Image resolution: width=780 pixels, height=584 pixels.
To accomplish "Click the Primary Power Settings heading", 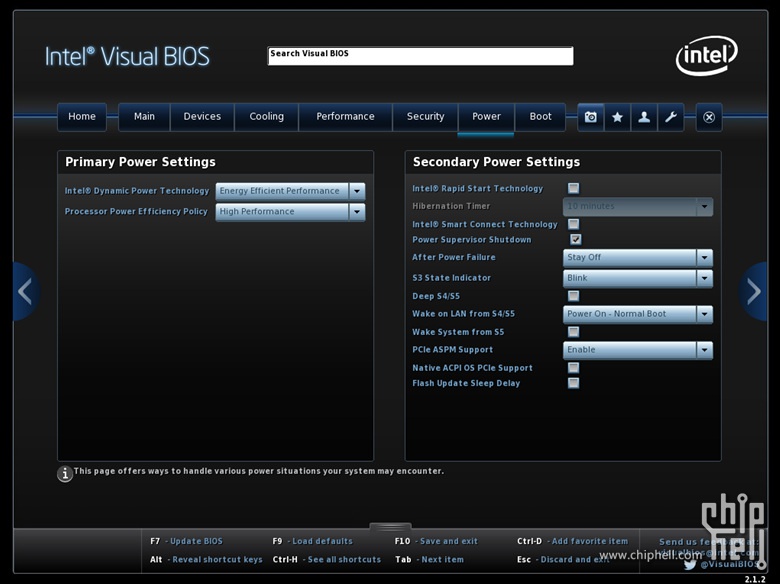I will coord(140,162).
